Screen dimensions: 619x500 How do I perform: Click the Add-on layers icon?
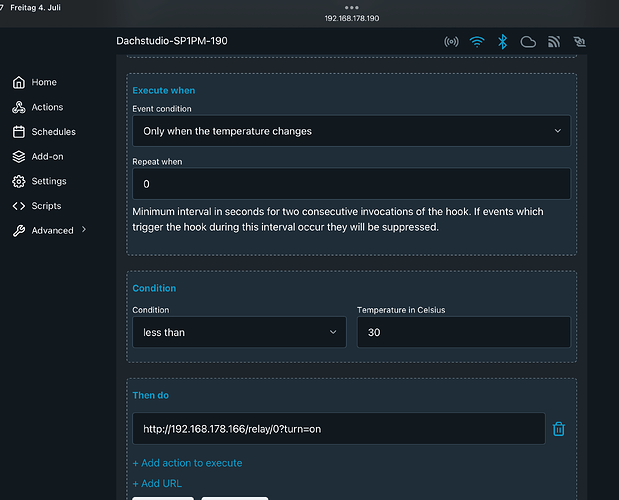tap(19, 157)
